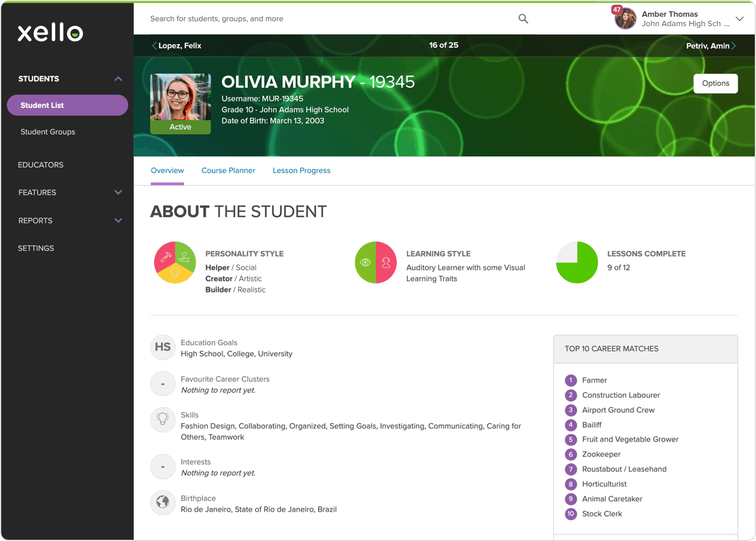Screen dimensions: 756x541
Task: Click the Favourite Career Clusters circle icon
Action: 163,384
